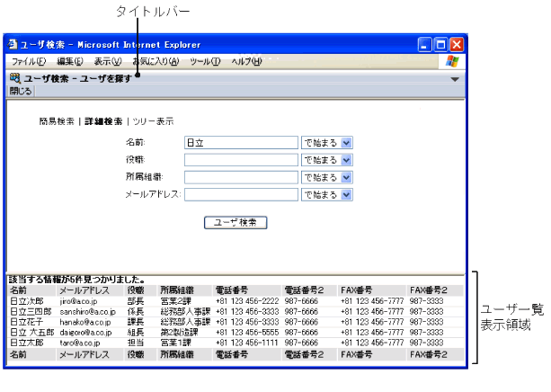Open the ヘルプ(H) menu
The width and height of the screenshot is (551, 392).
[x=246, y=61]
